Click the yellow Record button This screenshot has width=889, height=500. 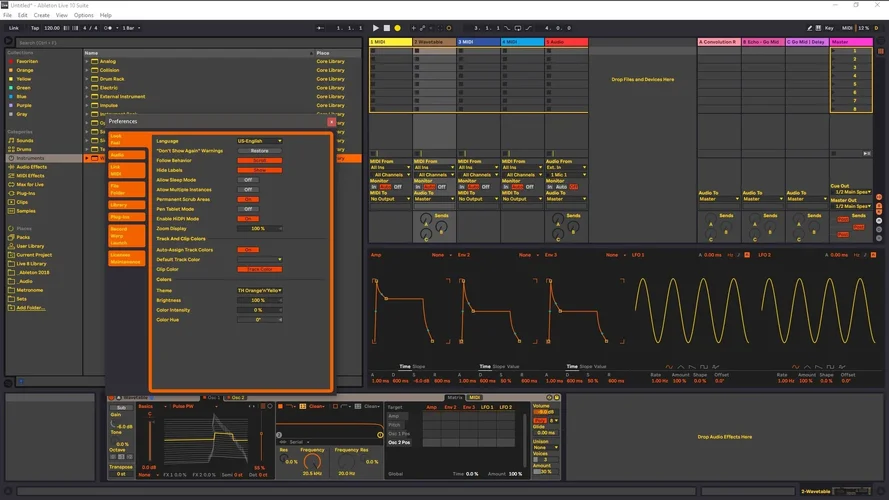click(397, 28)
